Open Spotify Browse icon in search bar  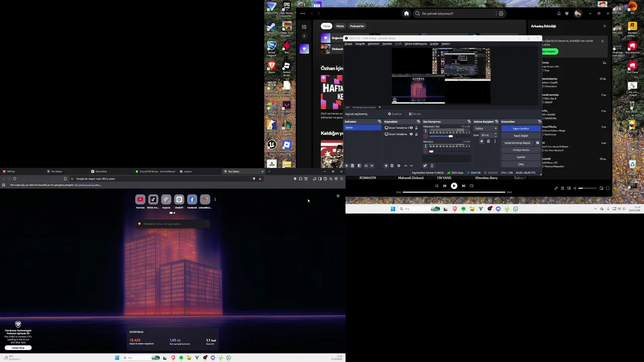pyautogui.click(x=501, y=14)
